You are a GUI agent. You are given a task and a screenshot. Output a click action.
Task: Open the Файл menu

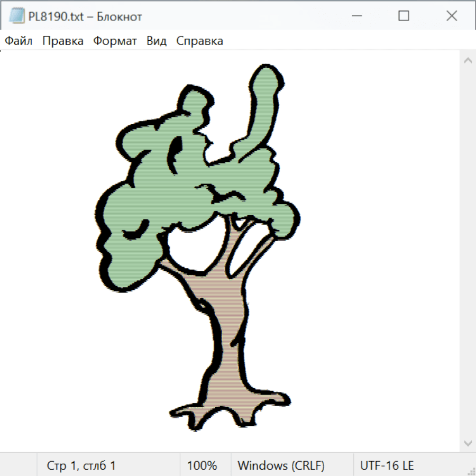(x=19, y=41)
